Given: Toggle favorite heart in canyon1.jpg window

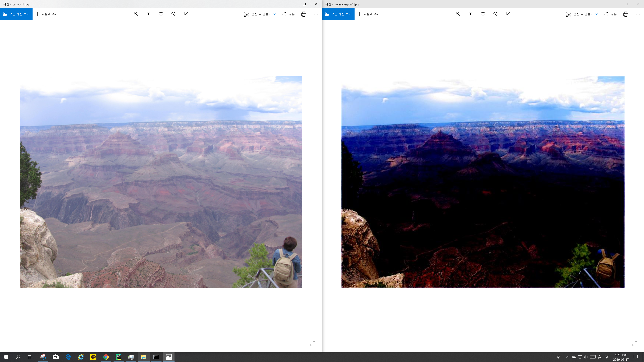Looking at the screenshot, I should click(x=161, y=14).
